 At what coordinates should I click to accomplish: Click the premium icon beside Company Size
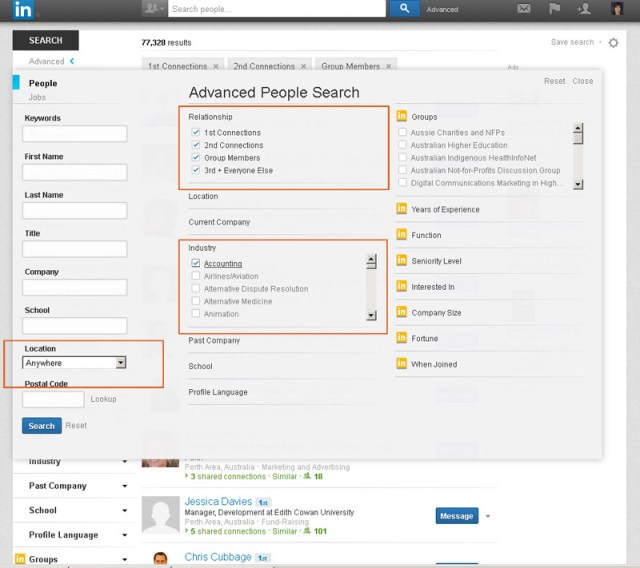pyautogui.click(x=402, y=312)
